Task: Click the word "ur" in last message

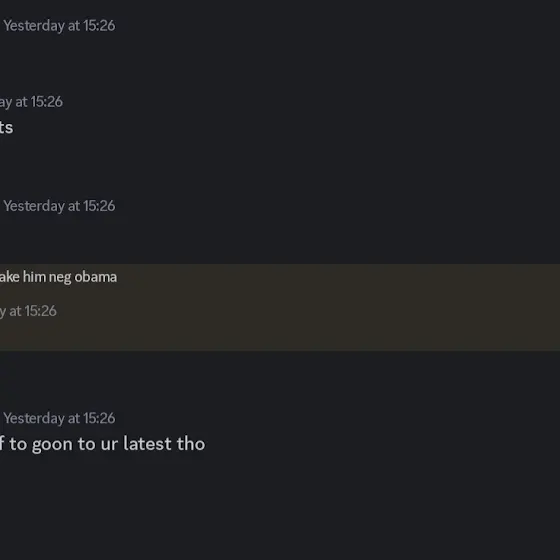Action: click(109, 445)
